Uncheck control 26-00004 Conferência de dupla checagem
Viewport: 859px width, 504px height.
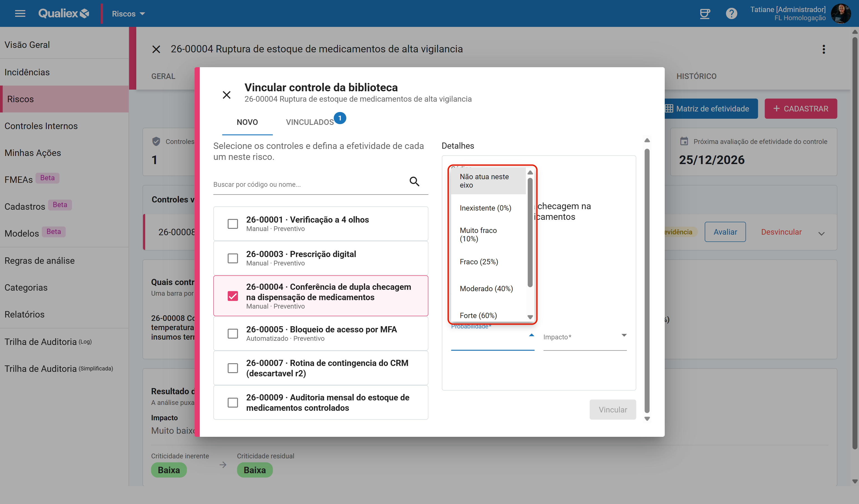(233, 296)
